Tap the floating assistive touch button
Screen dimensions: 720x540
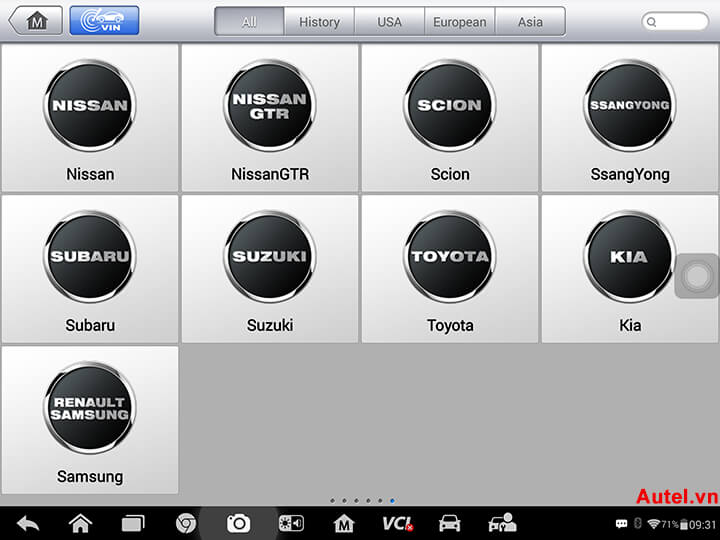(x=697, y=276)
